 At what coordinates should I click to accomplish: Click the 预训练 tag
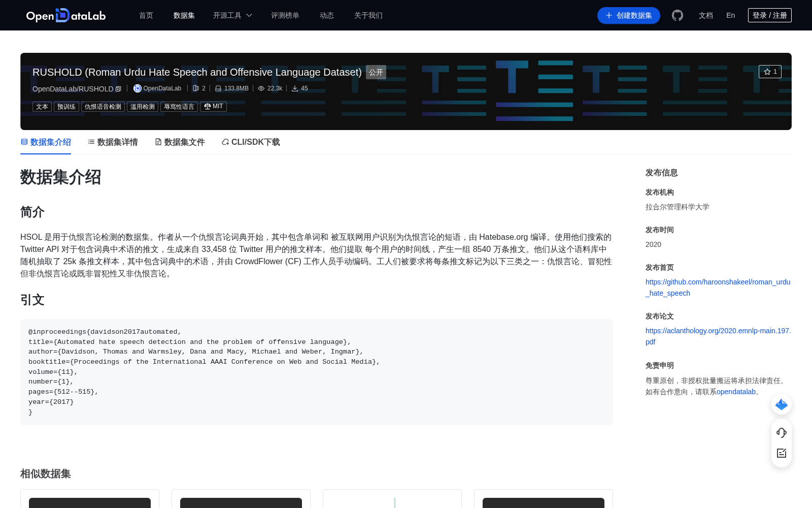66,107
